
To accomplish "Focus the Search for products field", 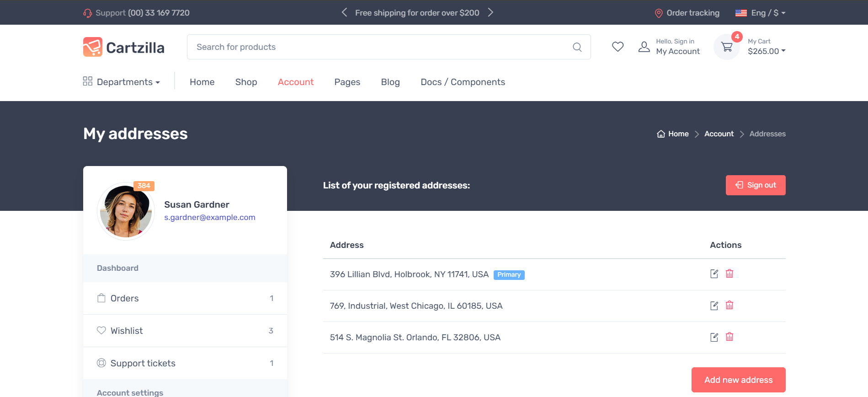I will [x=379, y=47].
